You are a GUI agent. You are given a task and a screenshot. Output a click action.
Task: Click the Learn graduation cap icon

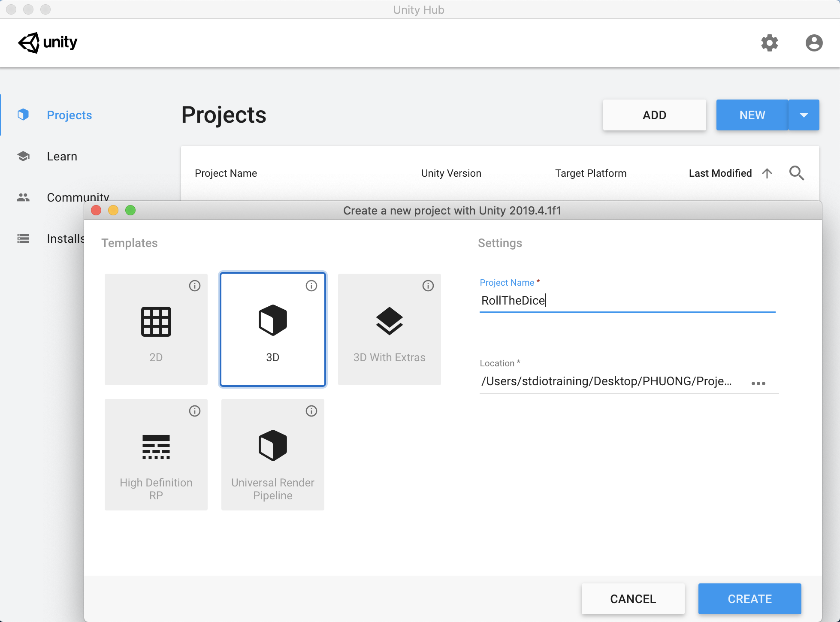click(x=23, y=156)
